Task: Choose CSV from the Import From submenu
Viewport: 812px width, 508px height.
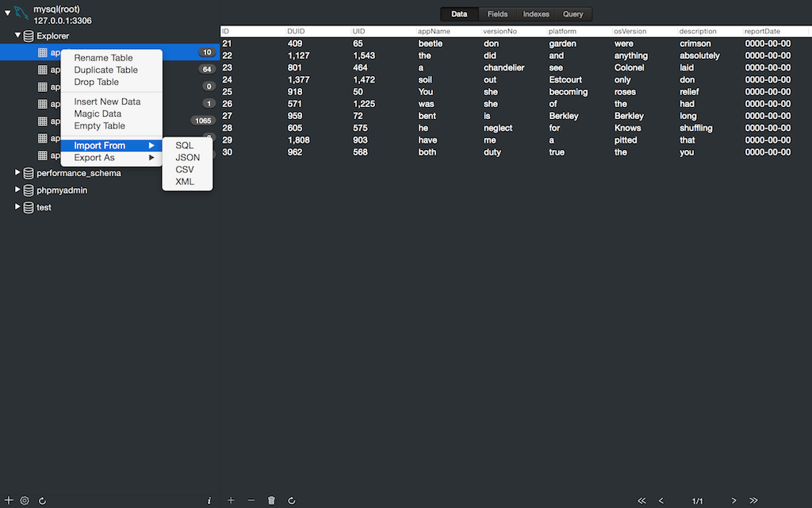Action: pos(184,170)
